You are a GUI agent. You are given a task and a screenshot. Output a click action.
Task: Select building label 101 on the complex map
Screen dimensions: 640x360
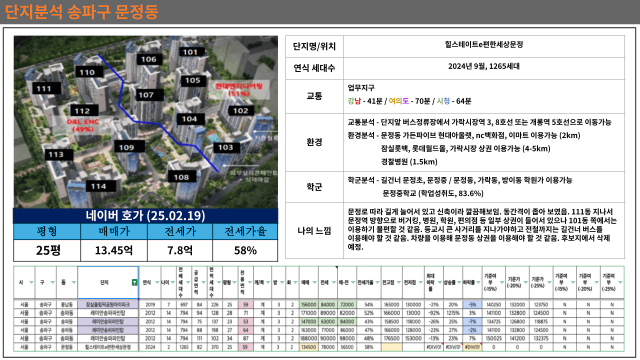[x=190, y=52]
